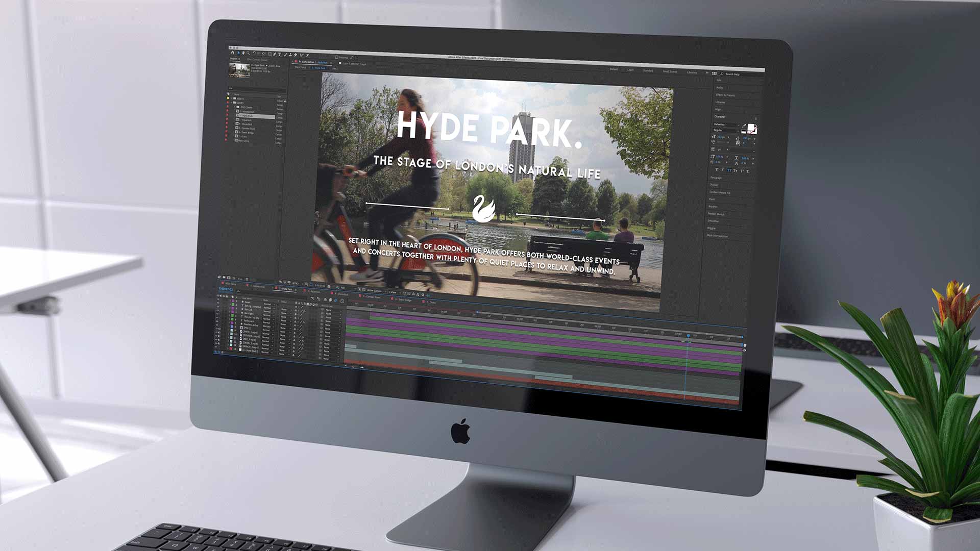Click the white fill color swatch

point(750,128)
